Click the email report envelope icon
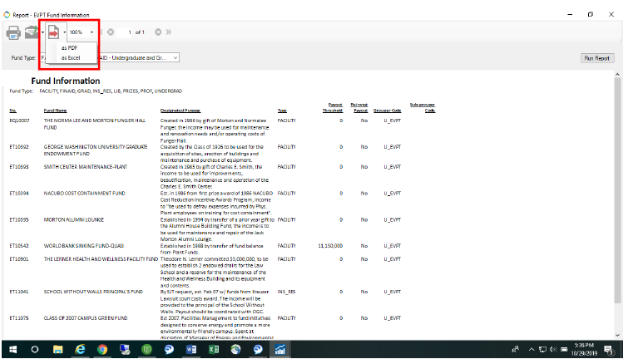Image resolution: width=628 pixels, height=364 pixels. point(31,32)
